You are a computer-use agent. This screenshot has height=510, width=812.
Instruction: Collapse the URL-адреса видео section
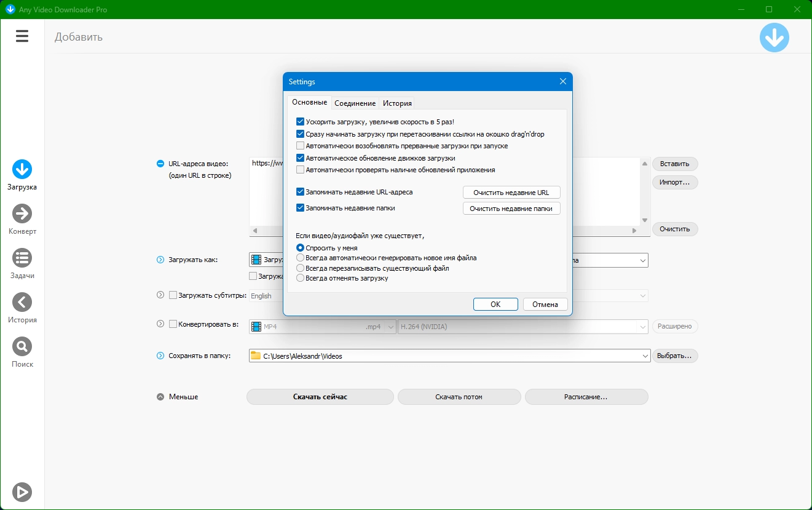[160, 164]
